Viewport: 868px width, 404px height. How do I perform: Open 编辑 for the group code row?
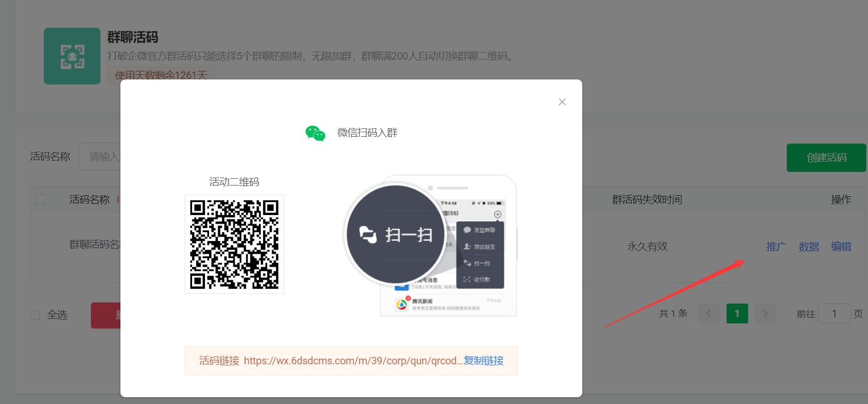pos(841,246)
